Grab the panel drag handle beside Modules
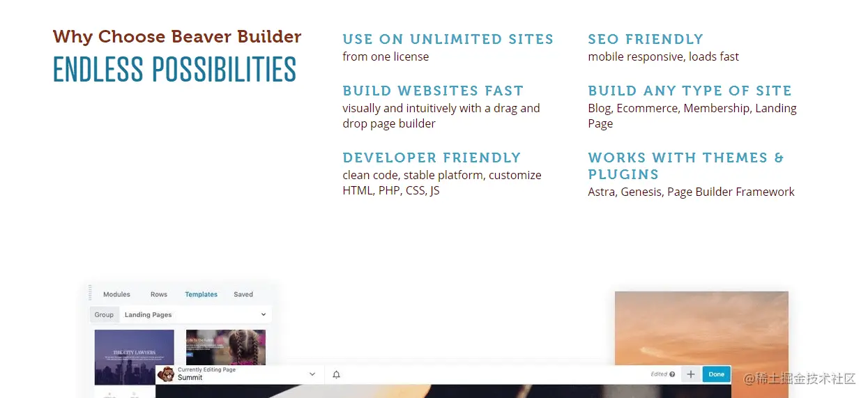 pyautogui.click(x=90, y=293)
